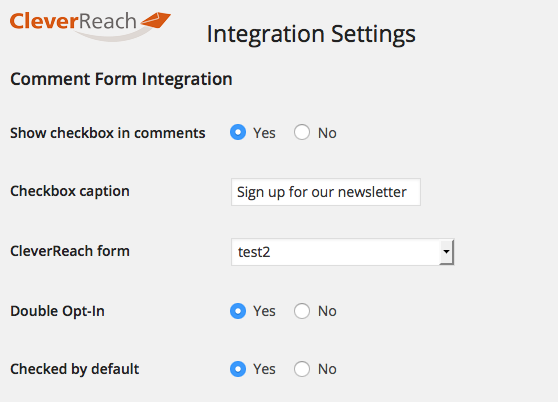
Task: Click the CleverReach logo
Action: [x=90, y=26]
